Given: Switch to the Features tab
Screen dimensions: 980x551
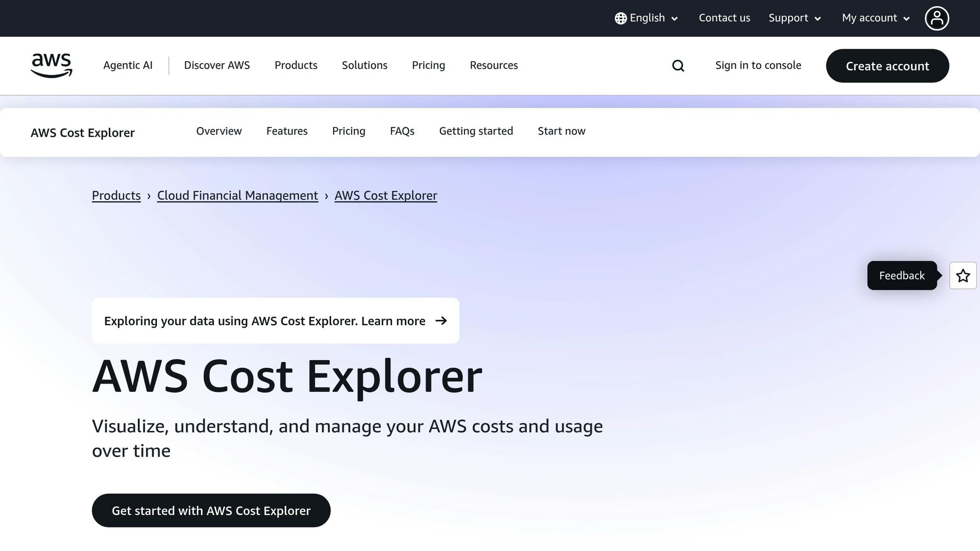Looking at the screenshot, I should coord(287,131).
